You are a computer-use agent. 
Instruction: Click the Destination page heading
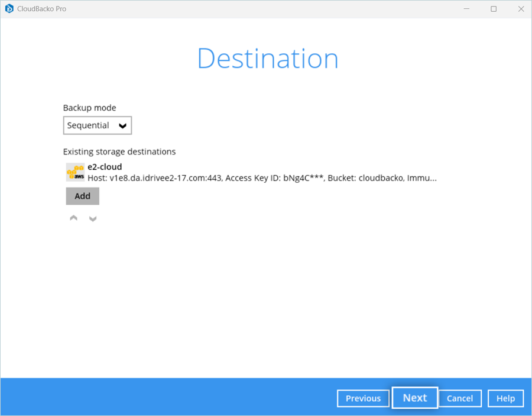[x=267, y=59]
